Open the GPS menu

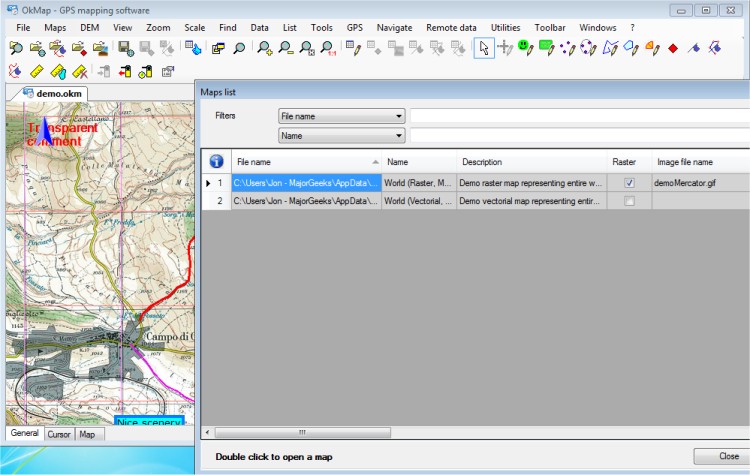point(353,27)
